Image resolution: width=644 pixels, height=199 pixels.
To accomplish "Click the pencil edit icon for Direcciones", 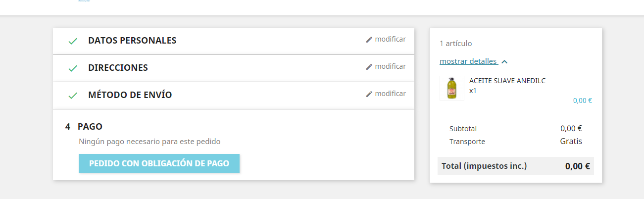I will pos(369,67).
